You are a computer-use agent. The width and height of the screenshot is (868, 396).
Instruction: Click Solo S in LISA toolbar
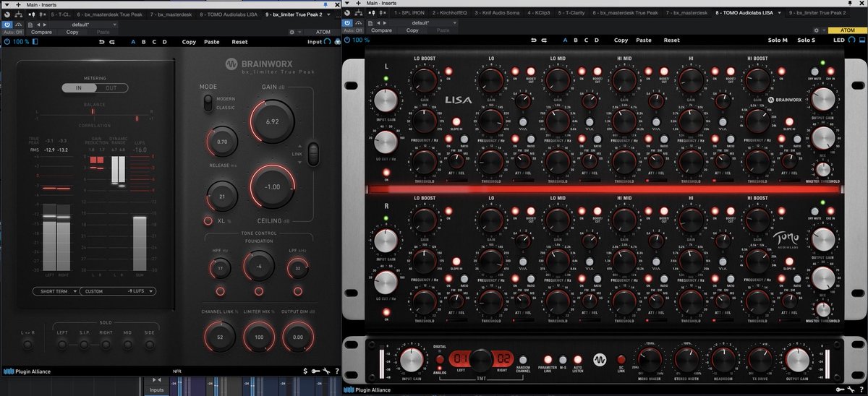pyautogui.click(x=806, y=40)
